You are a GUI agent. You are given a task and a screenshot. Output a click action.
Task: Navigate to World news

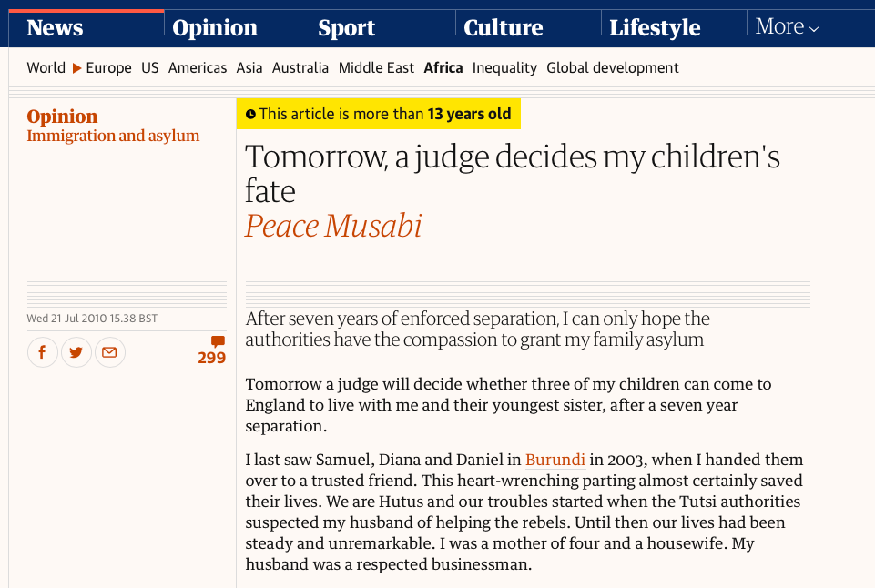pyautogui.click(x=46, y=68)
